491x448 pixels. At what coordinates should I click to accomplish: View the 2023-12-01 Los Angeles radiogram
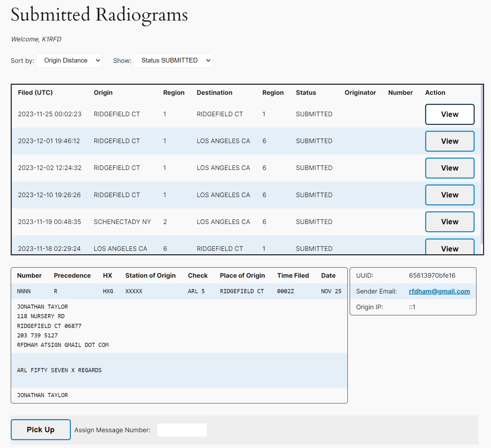click(x=449, y=141)
